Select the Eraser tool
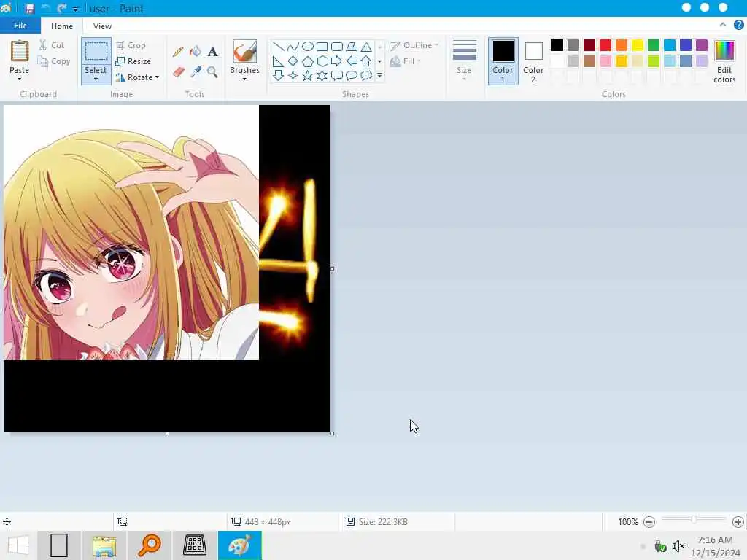Image resolution: width=747 pixels, height=560 pixels. tap(178, 72)
